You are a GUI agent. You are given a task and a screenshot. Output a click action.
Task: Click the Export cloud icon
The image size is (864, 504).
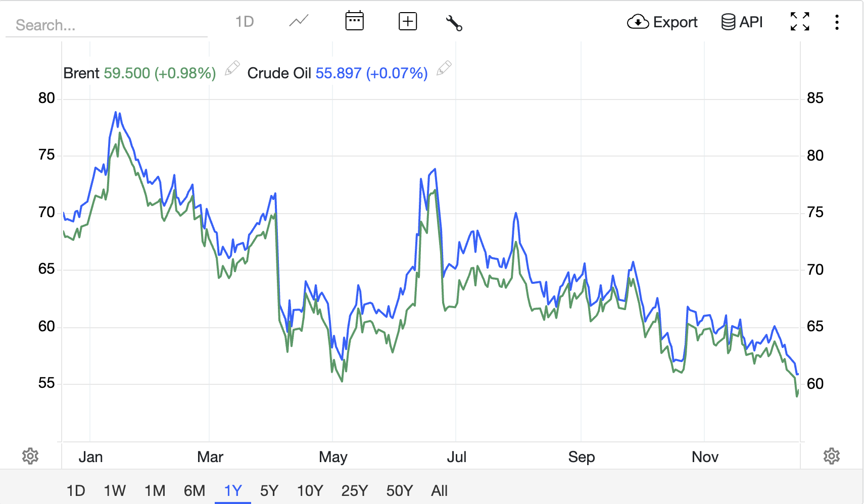tap(638, 22)
